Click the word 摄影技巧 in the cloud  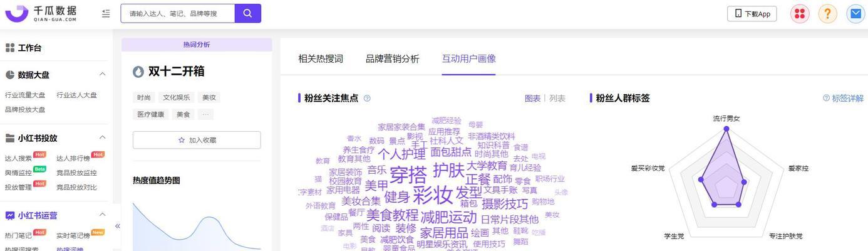pyautogui.click(x=504, y=204)
